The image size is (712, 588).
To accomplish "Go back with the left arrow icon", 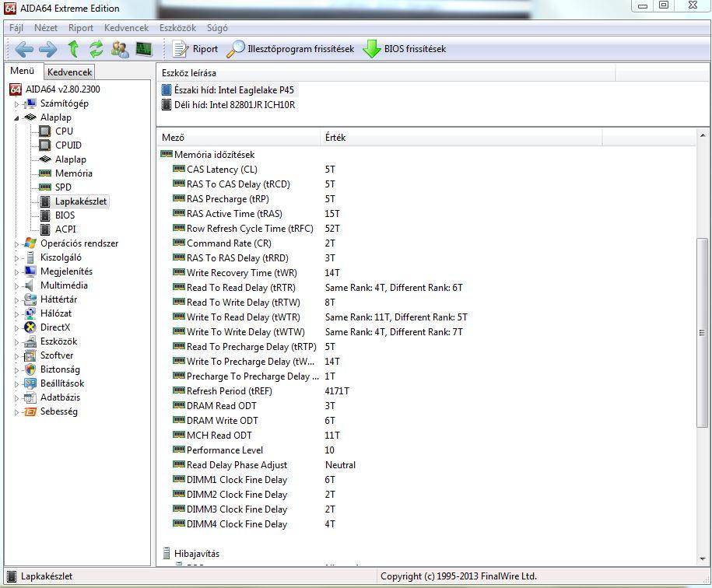I will pyautogui.click(x=23, y=49).
